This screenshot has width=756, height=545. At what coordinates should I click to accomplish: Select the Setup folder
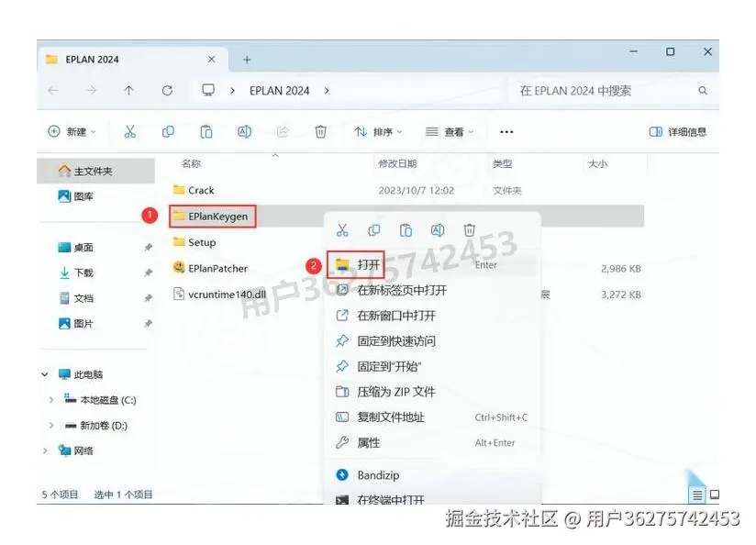195,242
